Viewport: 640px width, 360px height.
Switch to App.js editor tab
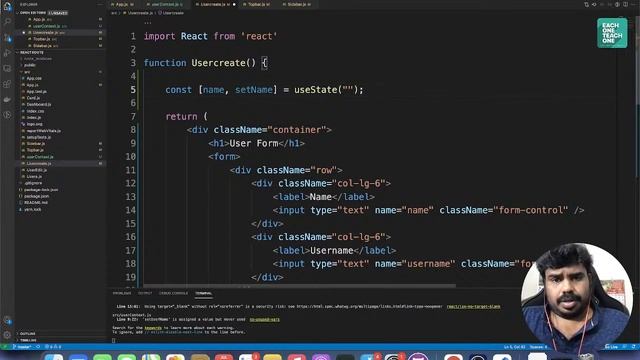pos(122,4)
